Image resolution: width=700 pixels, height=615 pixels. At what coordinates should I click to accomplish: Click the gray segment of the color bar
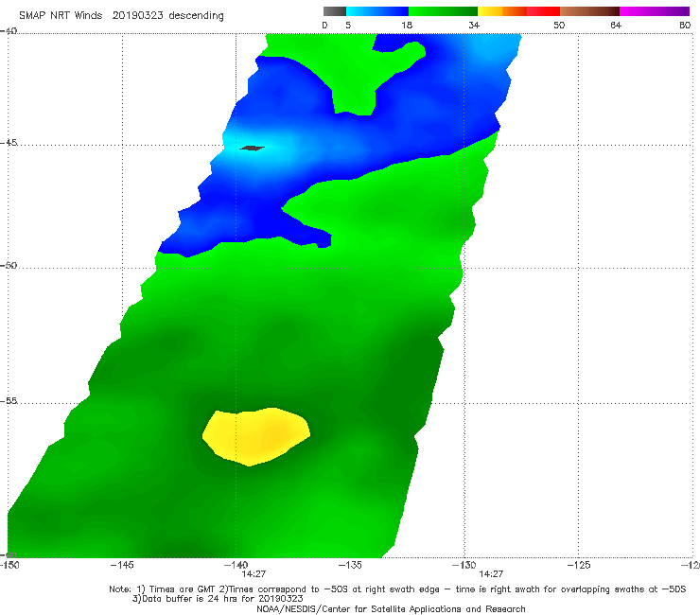tap(334, 11)
